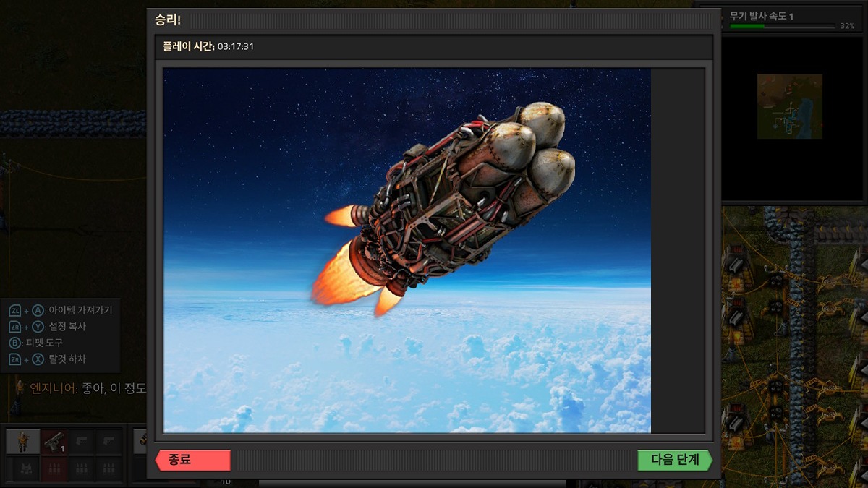Select the pistol weapon slot
The image size is (868, 488).
(x=54, y=442)
